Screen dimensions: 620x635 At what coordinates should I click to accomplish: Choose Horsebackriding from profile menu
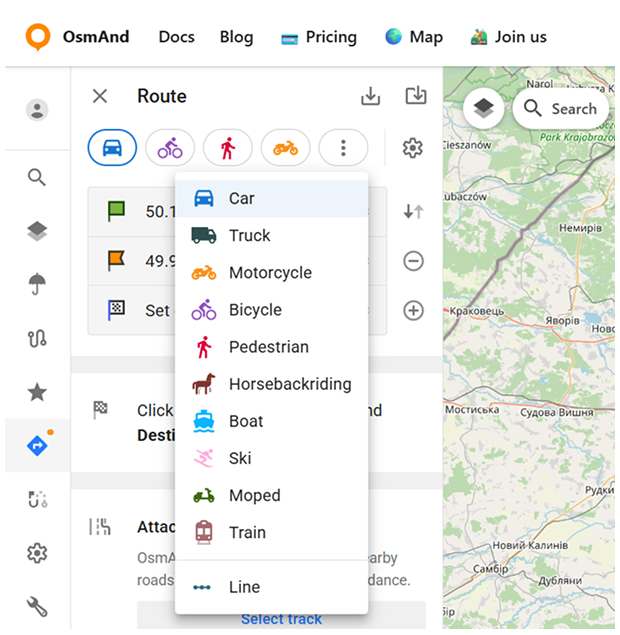[x=289, y=384]
